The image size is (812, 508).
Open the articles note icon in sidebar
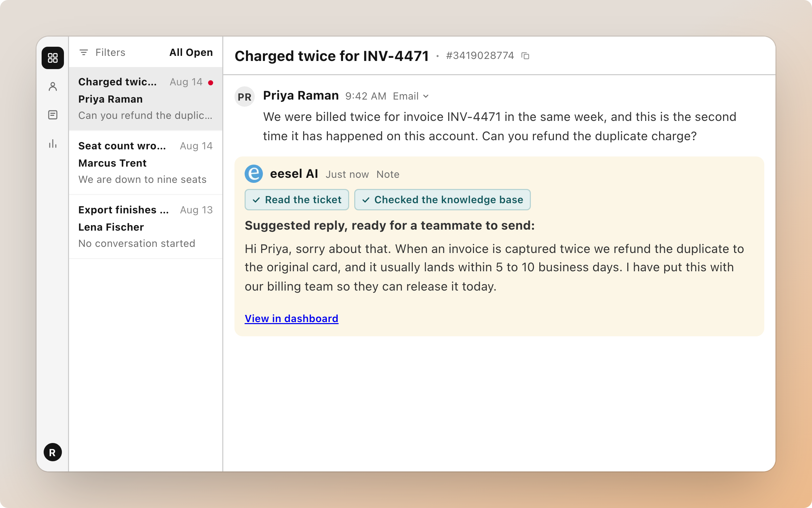(x=53, y=115)
